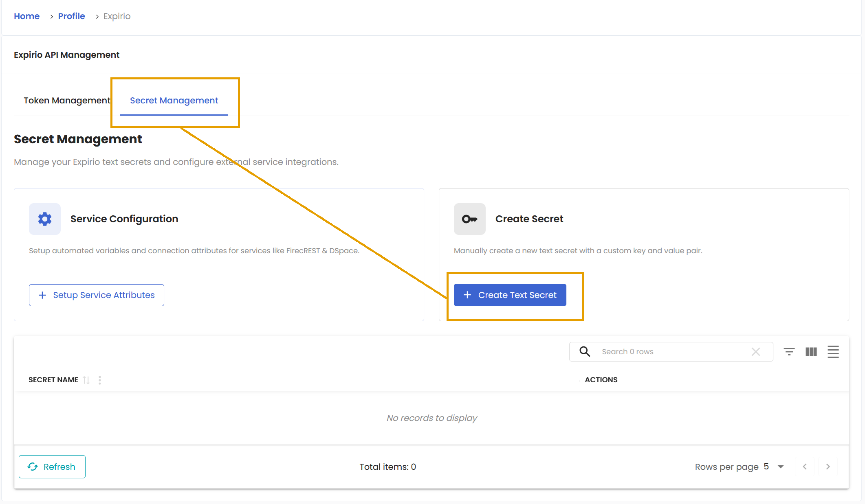Open the Home breadcrumb link
The image size is (865, 504).
(x=26, y=16)
